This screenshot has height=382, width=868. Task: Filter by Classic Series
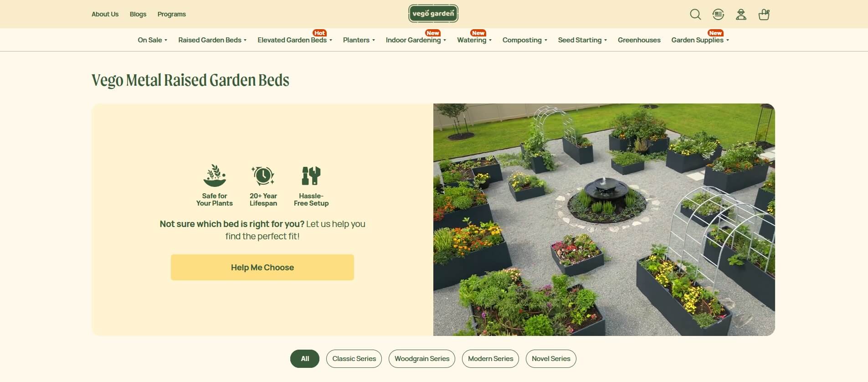[x=354, y=359]
